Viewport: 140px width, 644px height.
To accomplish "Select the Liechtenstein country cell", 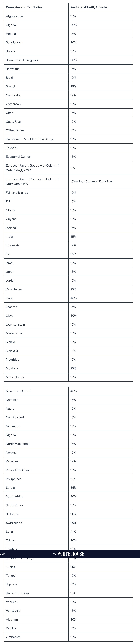I will point(15,324).
